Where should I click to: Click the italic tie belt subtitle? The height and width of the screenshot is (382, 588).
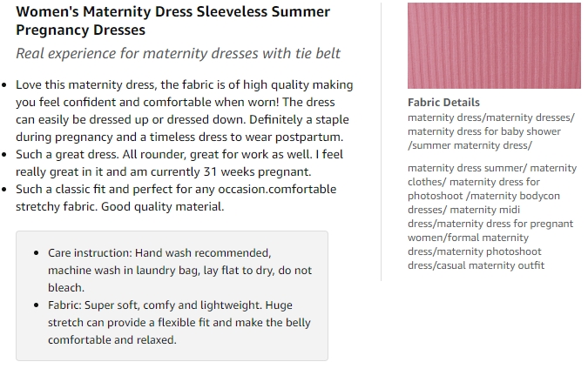(178, 54)
